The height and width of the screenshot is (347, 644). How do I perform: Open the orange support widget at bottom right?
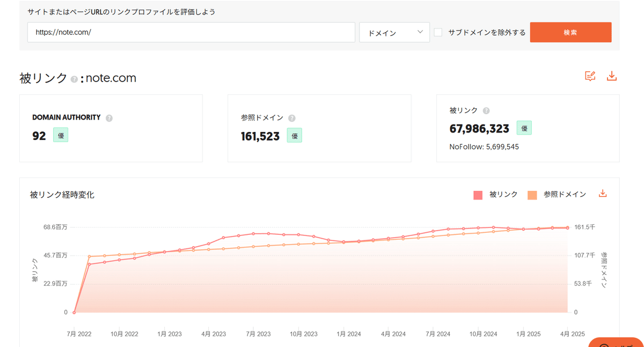point(616,342)
